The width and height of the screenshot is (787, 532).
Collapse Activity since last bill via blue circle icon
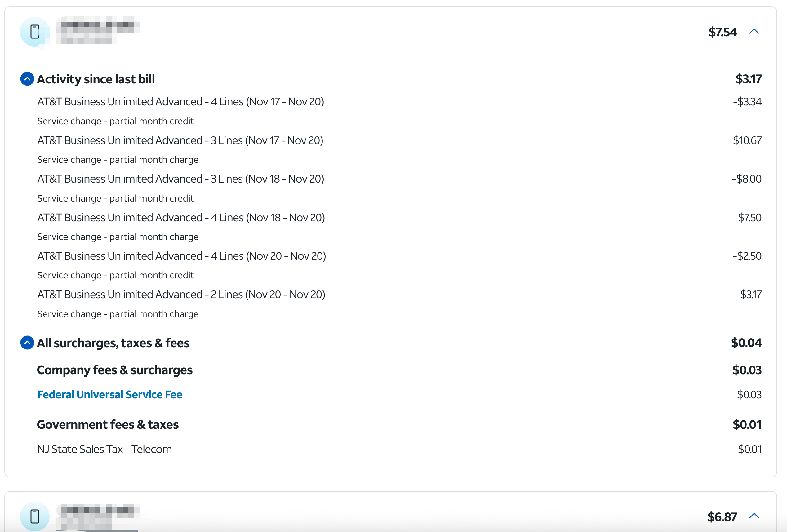pyautogui.click(x=27, y=79)
